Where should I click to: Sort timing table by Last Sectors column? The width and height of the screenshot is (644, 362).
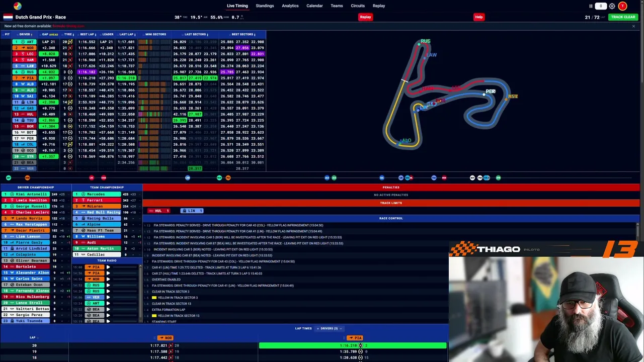click(196, 34)
